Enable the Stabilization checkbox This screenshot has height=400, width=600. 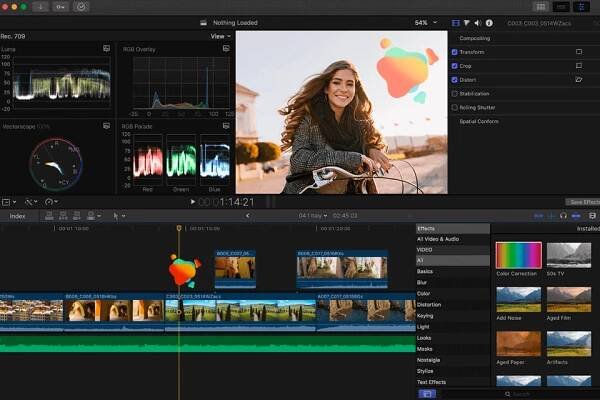pos(455,93)
